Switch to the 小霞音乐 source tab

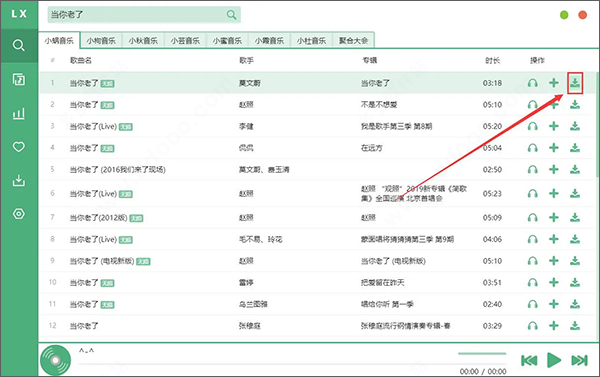pos(269,40)
